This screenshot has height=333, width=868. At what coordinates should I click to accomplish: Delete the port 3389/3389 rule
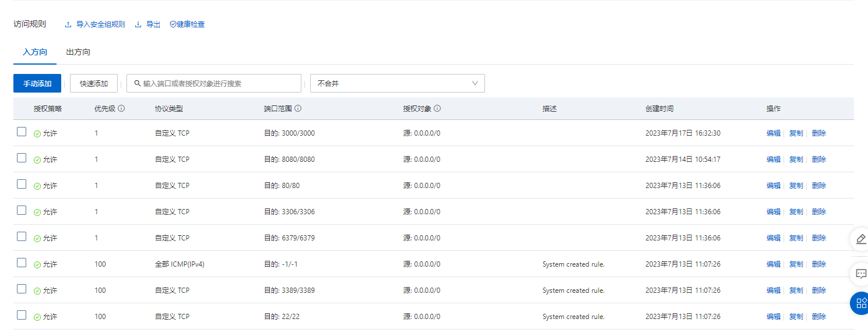pyautogui.click(x=819, y=291)
